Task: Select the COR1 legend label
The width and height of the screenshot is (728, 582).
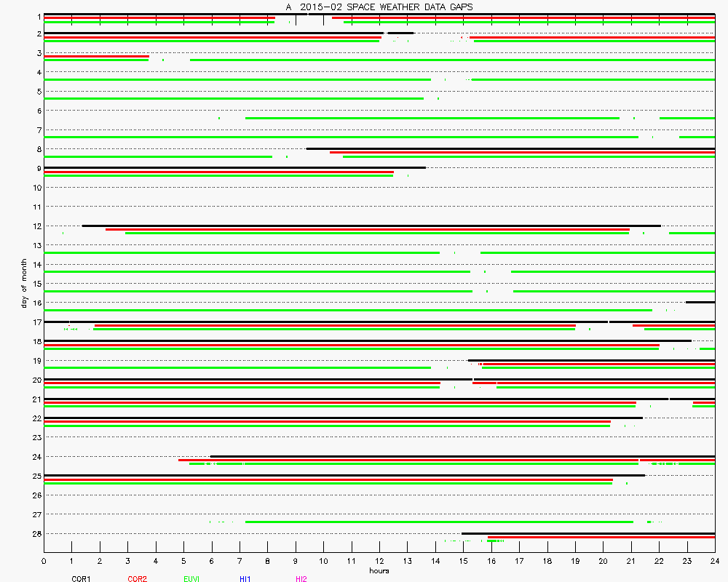Action: [81, 579]
